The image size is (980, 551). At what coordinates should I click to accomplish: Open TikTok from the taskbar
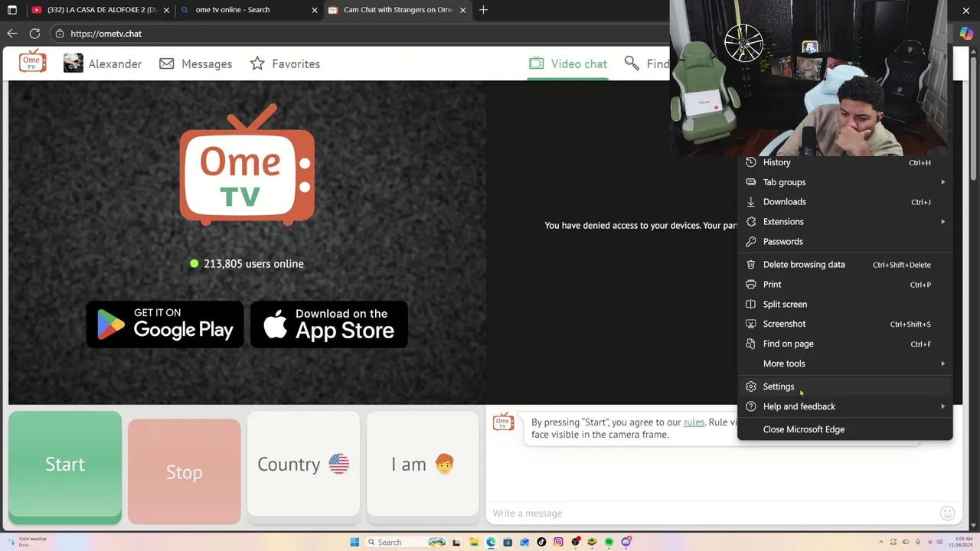[x=541, y=542]
